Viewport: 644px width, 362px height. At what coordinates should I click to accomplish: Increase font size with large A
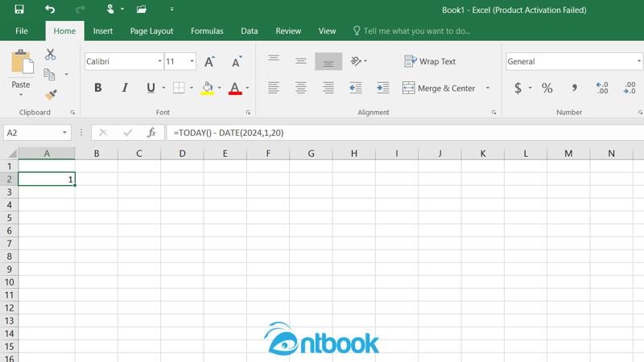[x=209, y=62]
